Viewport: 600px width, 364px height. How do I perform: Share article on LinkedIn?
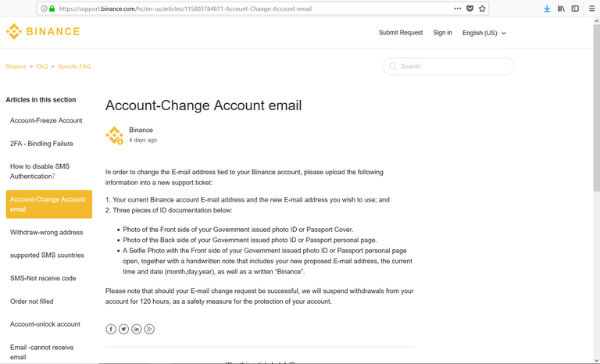click(137, 329)
